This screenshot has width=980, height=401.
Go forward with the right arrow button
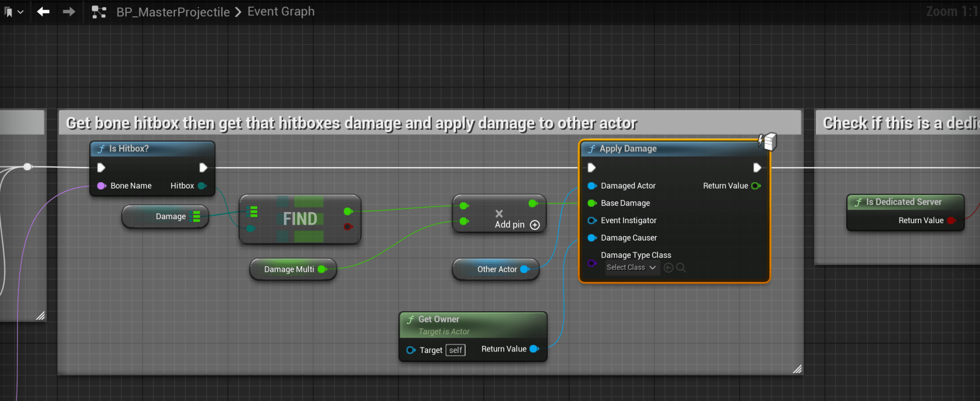pyautogui.click(x=69, y=11)
